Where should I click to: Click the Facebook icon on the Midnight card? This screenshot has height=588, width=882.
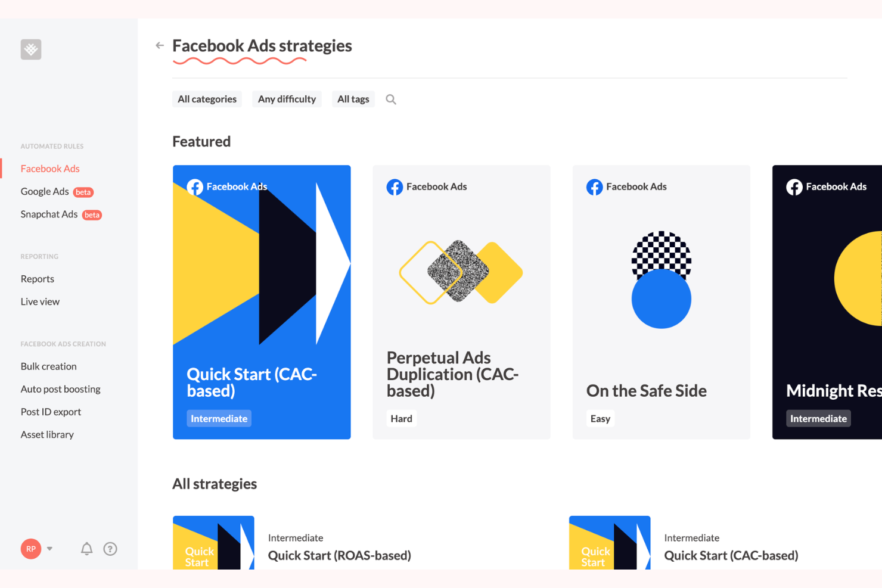click(x=794, y=186)
